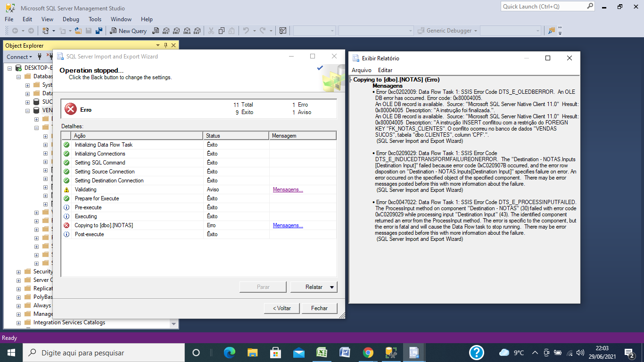Open File Explorer from the taskbar
Viewport: 644px width, 362px height.
tap(253, 353)
